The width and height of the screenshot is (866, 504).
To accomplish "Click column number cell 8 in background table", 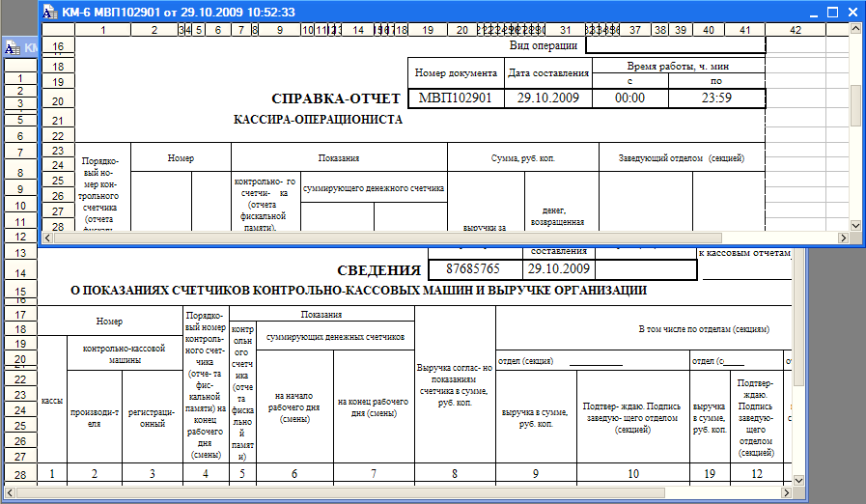I will 455,474.
